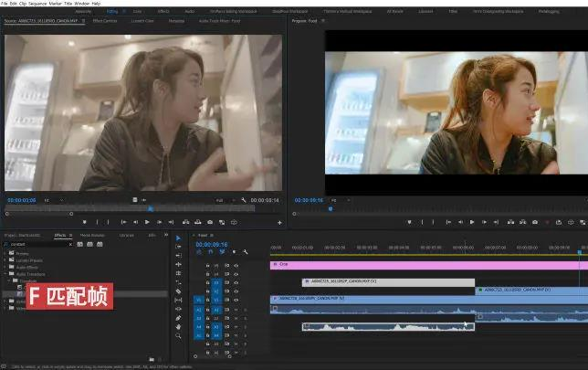Image resolution: width=588 pixels, height=370 pixels.
Task: Add marker in Program monitor
Action: pos(409,222)
